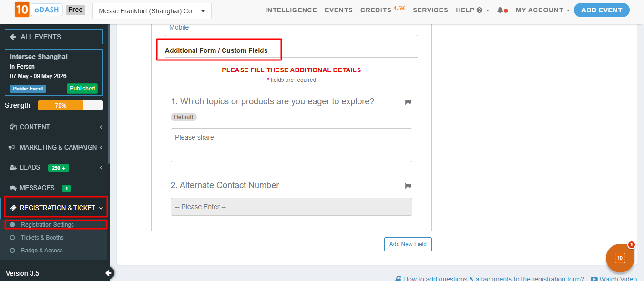Click the Add Event button
The image size is (644, 281).
coord(602,10)
